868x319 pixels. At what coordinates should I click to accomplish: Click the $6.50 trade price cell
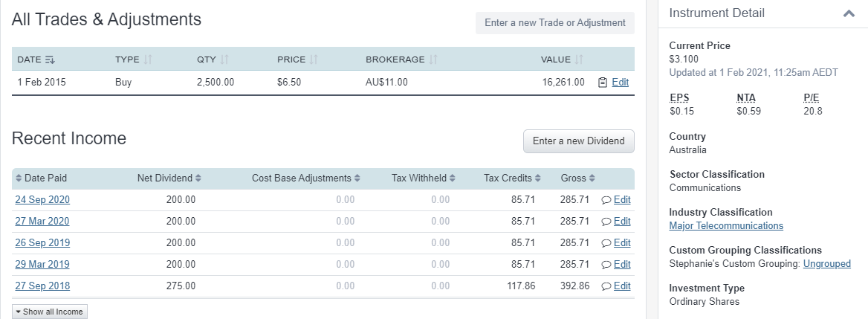(289, 83)
